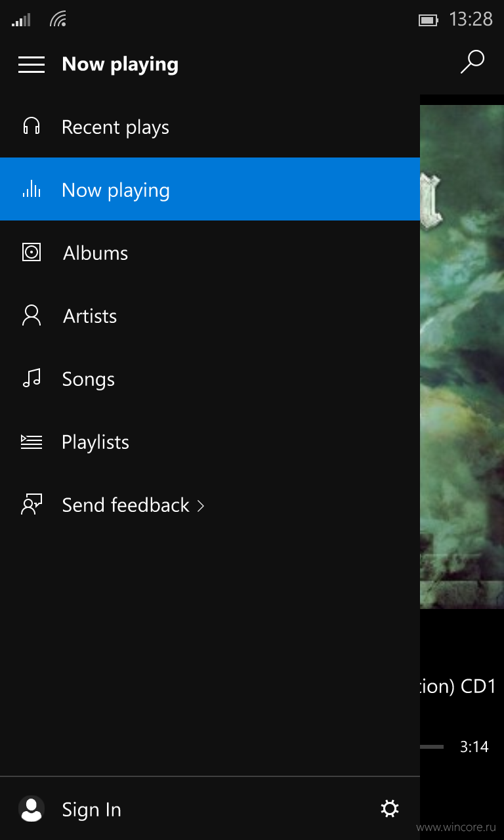
Task: Tap Sign In label
Action: click(x=91, y=810)
